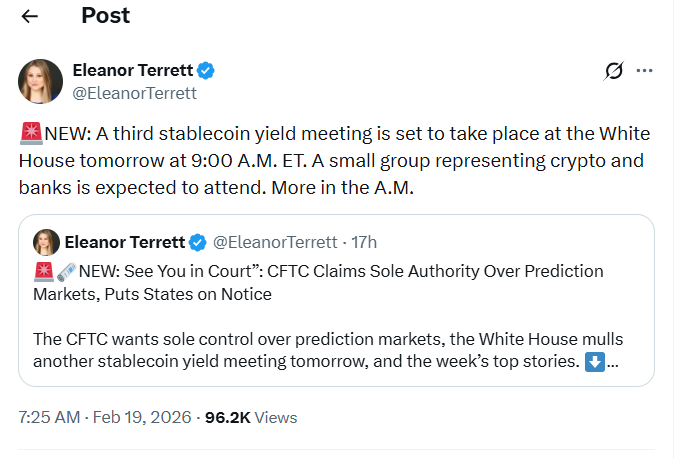Click the verified badge beside the main author name
Viewport: 691px width, 459px height.
point(206,70)
